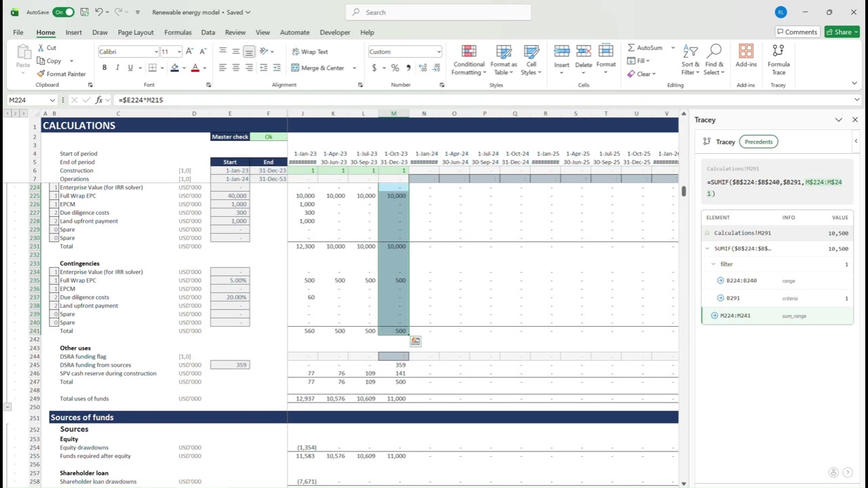Click the Delete cells icon
868x488 pixels.
[x=583, y=51]
